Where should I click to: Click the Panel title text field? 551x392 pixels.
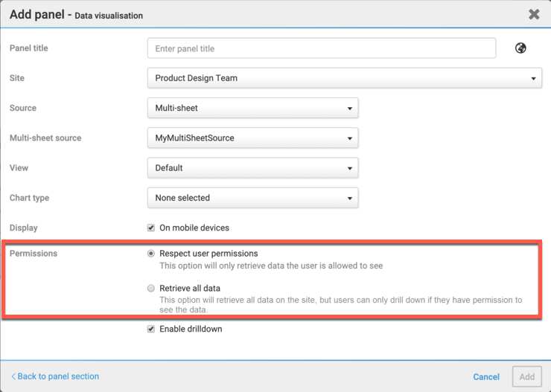[322, 48]
